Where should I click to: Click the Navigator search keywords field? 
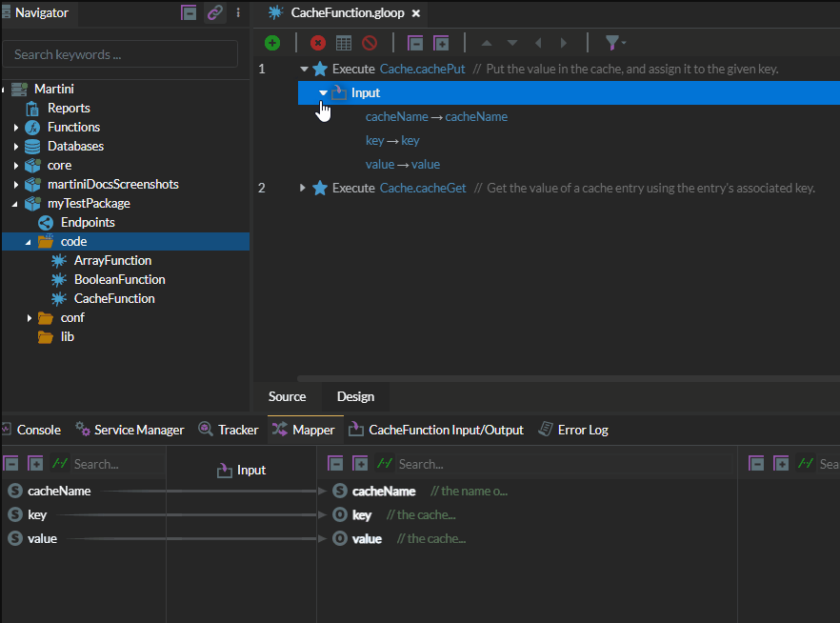120,54
